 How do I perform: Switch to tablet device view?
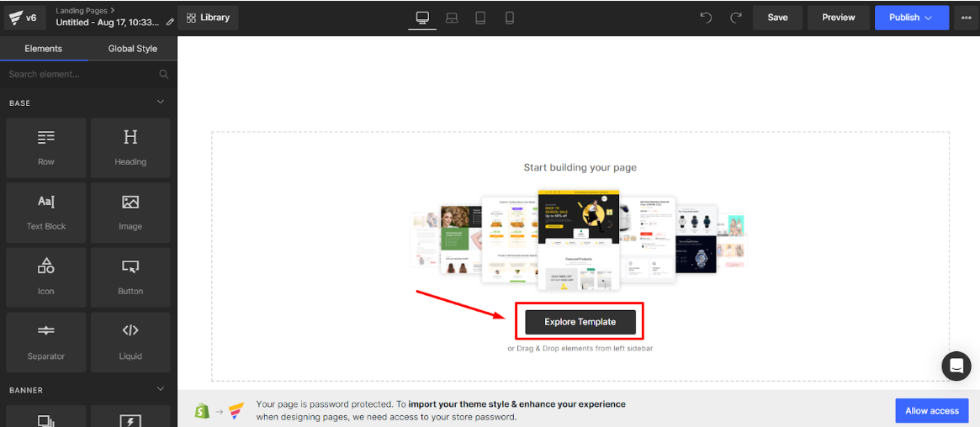[480, 18]
